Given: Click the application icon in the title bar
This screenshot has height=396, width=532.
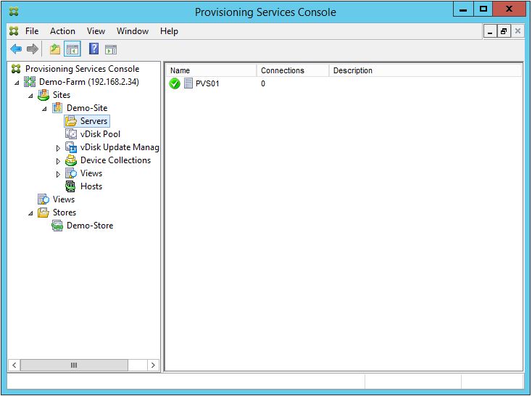Looking at the screenshot, I should pos(14,12).
